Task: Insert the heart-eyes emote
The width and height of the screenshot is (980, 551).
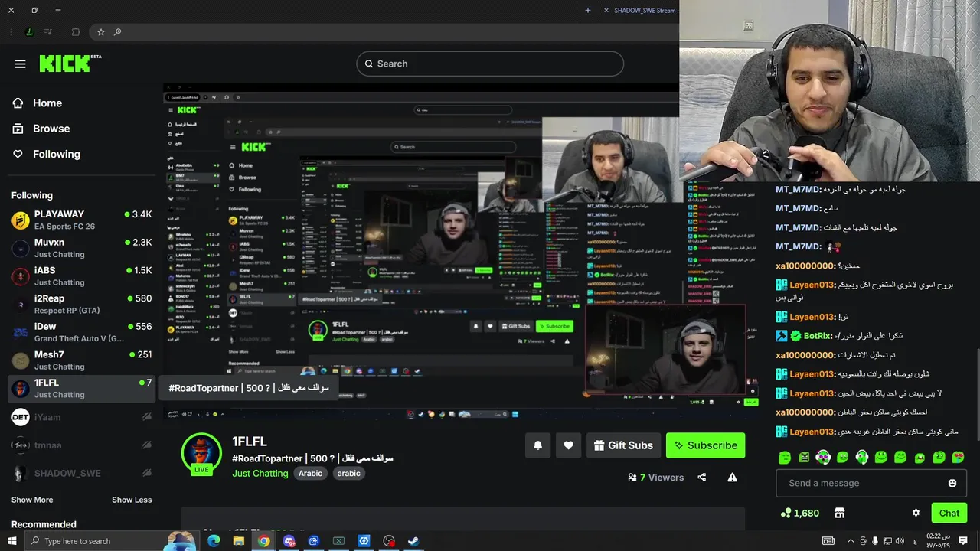Action: click(959, 458)
